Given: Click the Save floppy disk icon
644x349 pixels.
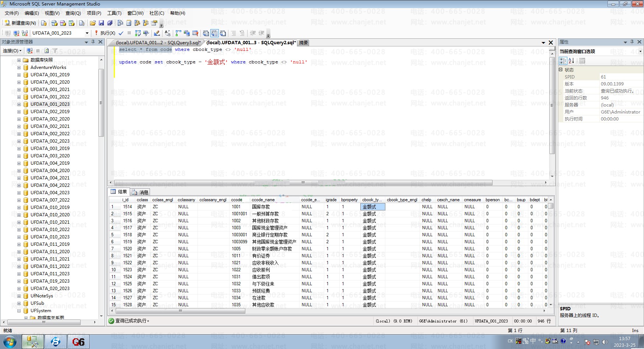Looking at the screenshot, I should coord(101,23).
